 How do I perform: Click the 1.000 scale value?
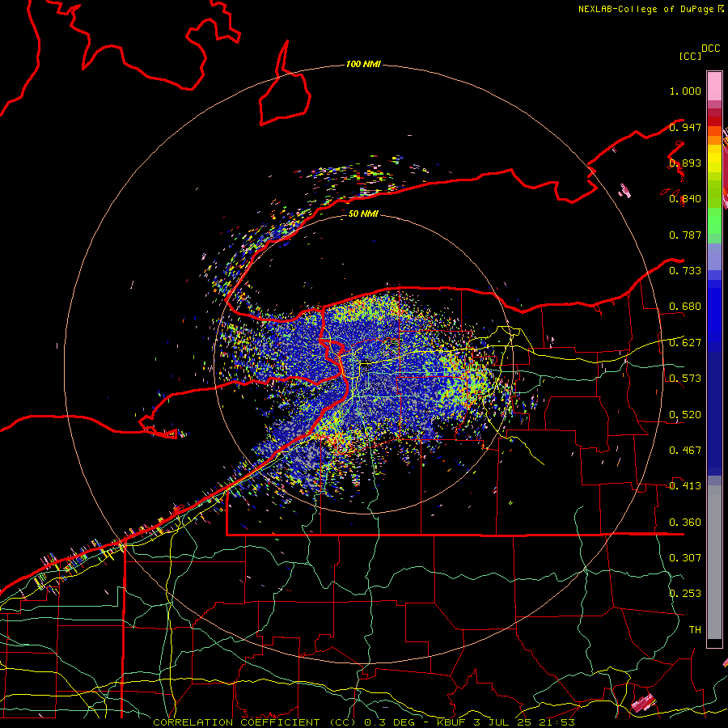click(x=685, y=91)
